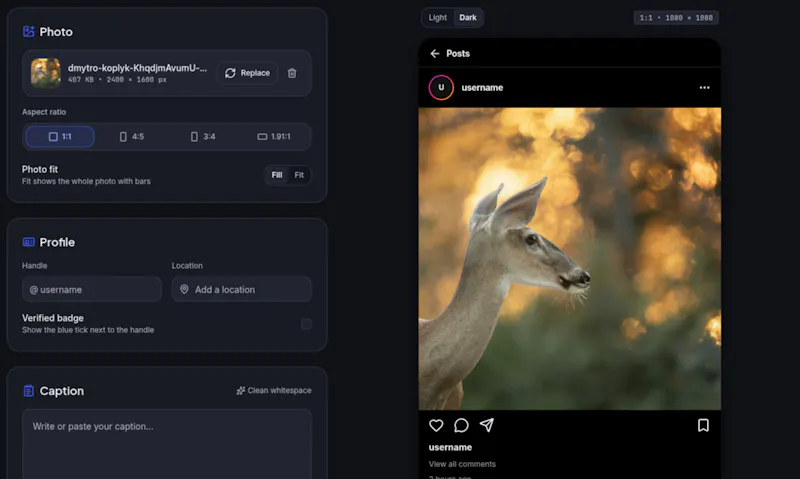Click View all comments link
The height and width of the screenshot is (479, 800).
462,464
